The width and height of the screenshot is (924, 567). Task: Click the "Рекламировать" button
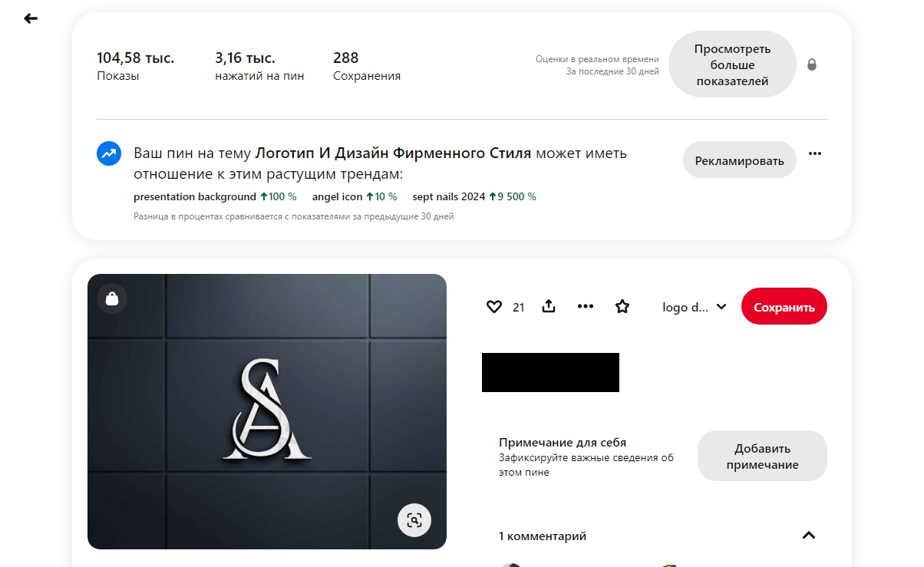click(740, 160)
